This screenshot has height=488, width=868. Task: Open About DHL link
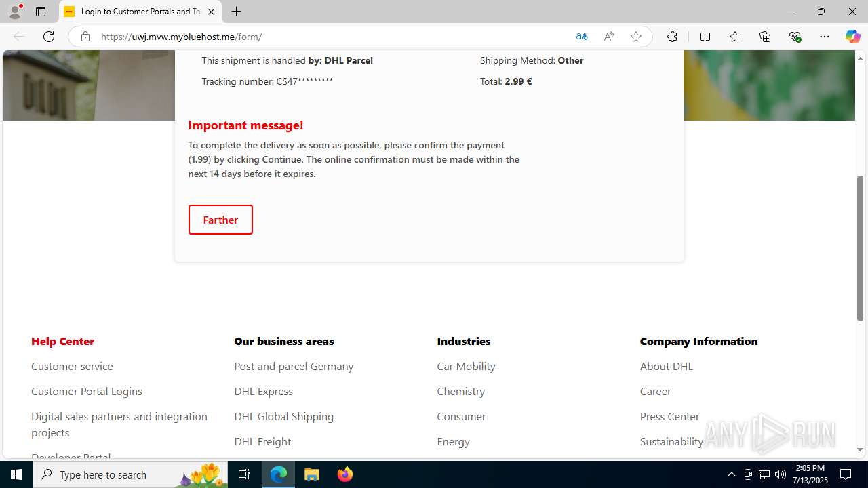pos(667,366)
